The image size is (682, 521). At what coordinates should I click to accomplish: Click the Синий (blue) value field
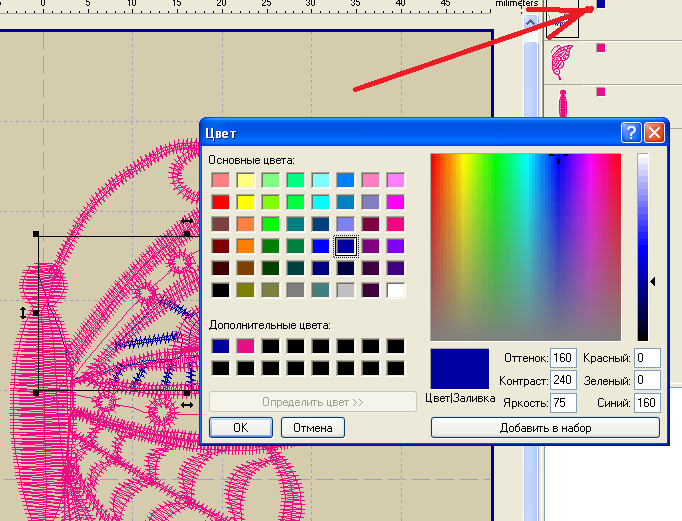(x=647, y=404)
